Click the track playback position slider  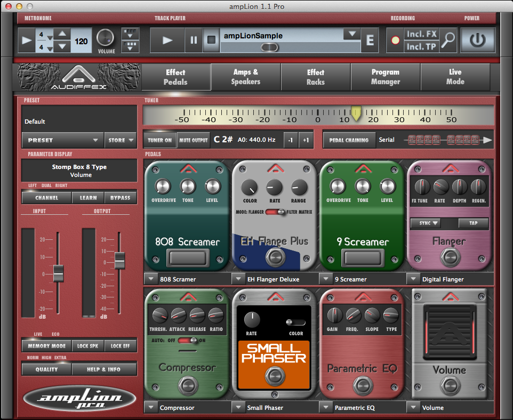[x=269, y=47]
